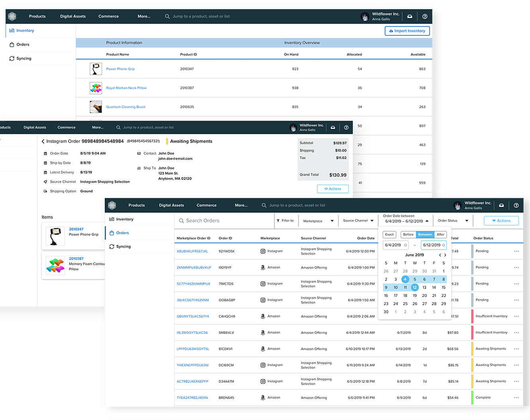The width and height of the screenshot is (530, 420).
Task: Open Source Channel filter dropdown
Action: [358, 221]
